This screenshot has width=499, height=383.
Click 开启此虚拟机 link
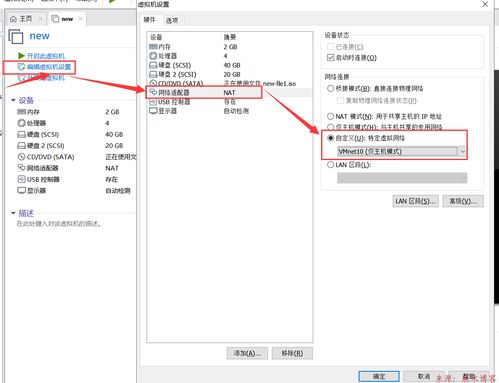point(46,56)
